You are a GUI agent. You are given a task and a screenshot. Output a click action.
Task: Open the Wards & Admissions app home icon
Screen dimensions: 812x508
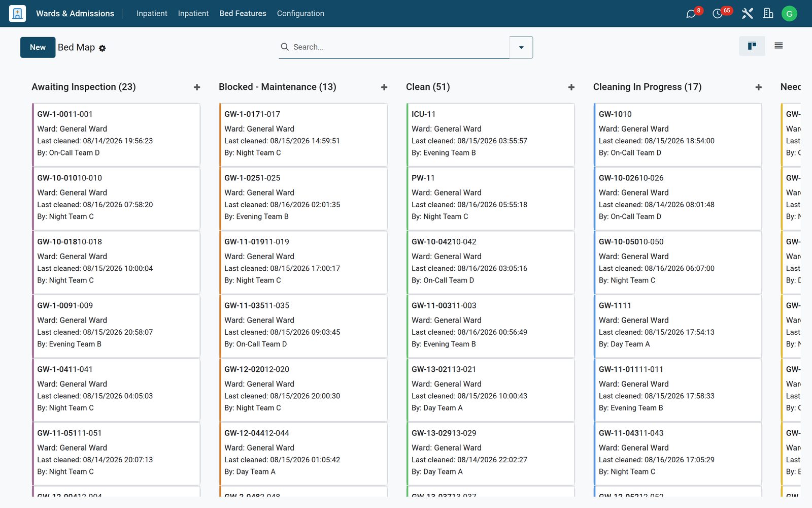[17, 14]
